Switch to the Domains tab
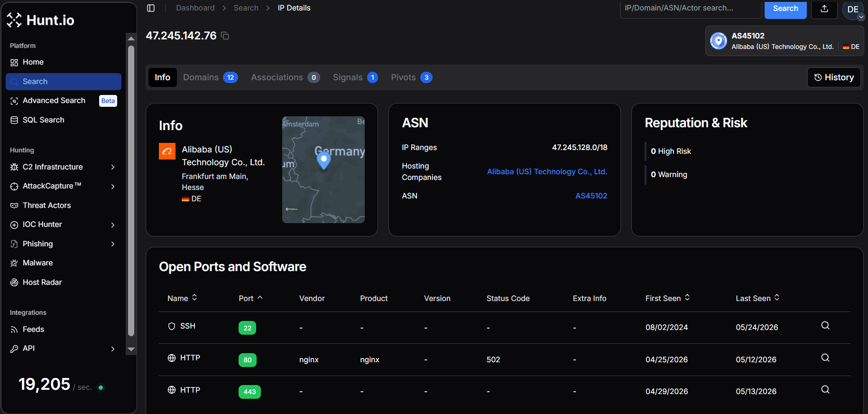The height and width of the screenshot is (414, 868). click(210, 77)
